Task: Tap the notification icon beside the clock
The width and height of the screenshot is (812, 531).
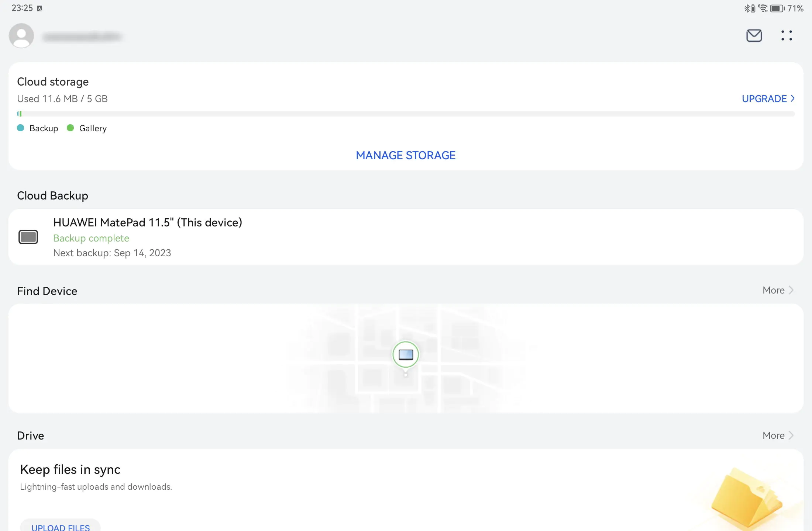Action: pyautogui.click(x=39, y=8)
